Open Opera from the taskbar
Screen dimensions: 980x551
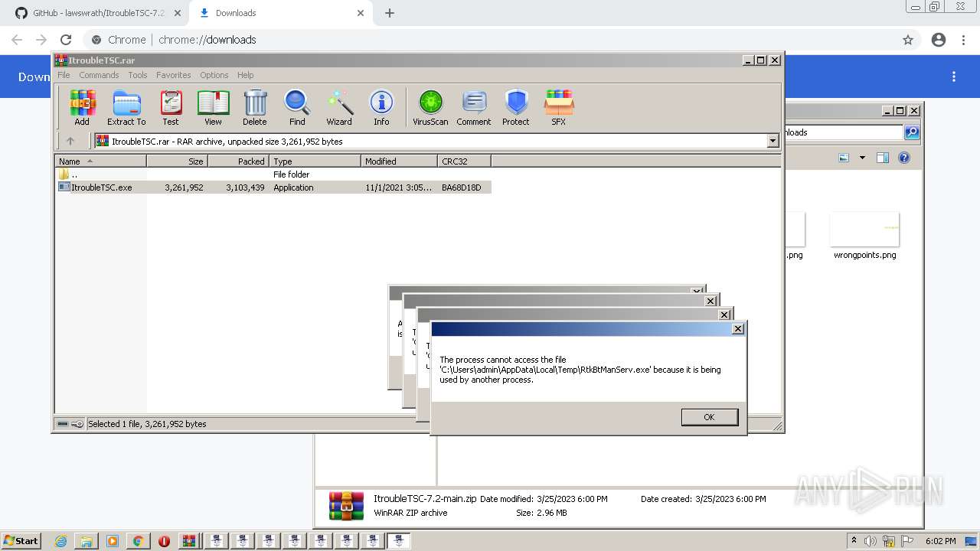(164, 541)
